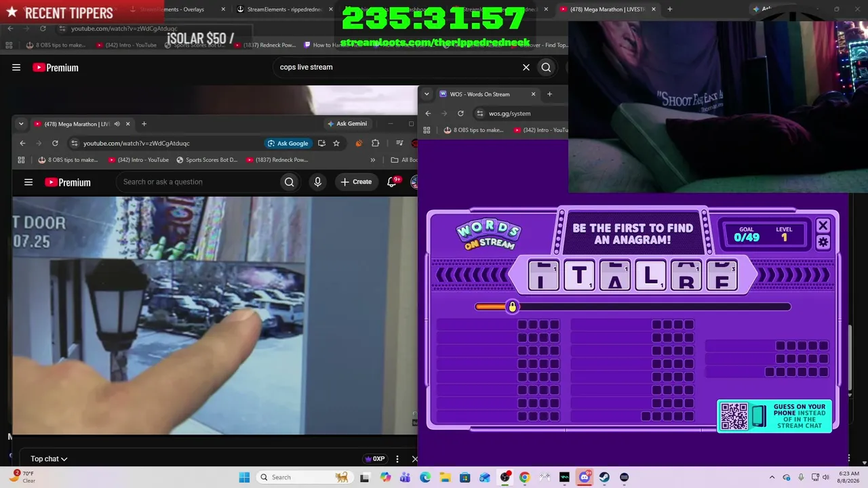Click the orange extension icon in the toolbar
Viewport: 868px width, 488px height.
[x=359, y=143]
